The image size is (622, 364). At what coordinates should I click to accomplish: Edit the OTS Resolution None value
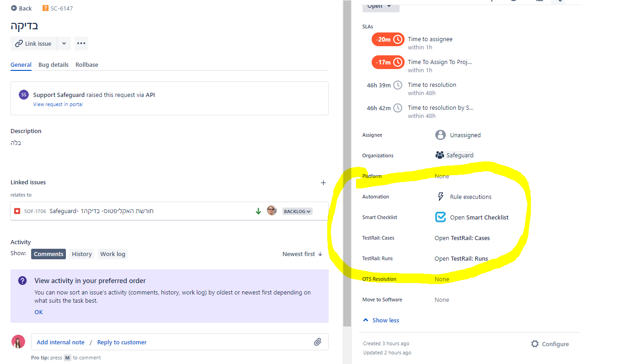pyautogui.click(x=442, y=279)
